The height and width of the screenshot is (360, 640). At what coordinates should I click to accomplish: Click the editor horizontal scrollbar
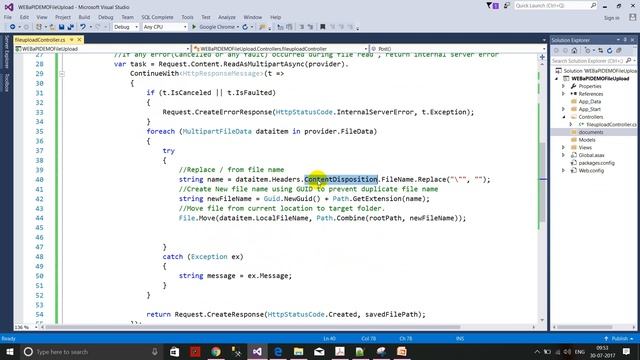click(x=253, y=327)
